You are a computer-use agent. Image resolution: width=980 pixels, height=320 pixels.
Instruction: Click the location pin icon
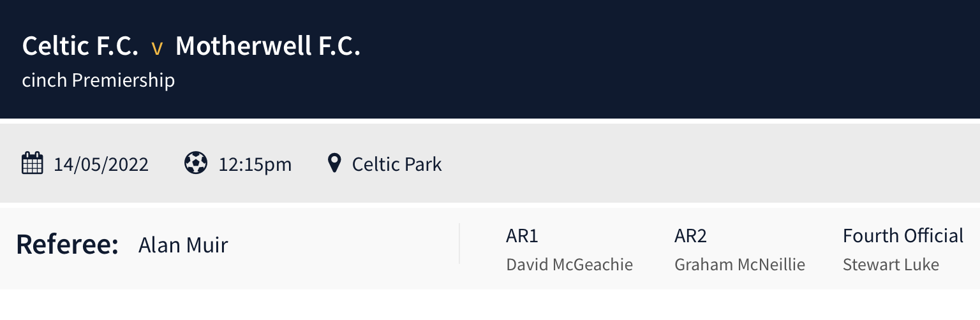click(x=334, y=164)
